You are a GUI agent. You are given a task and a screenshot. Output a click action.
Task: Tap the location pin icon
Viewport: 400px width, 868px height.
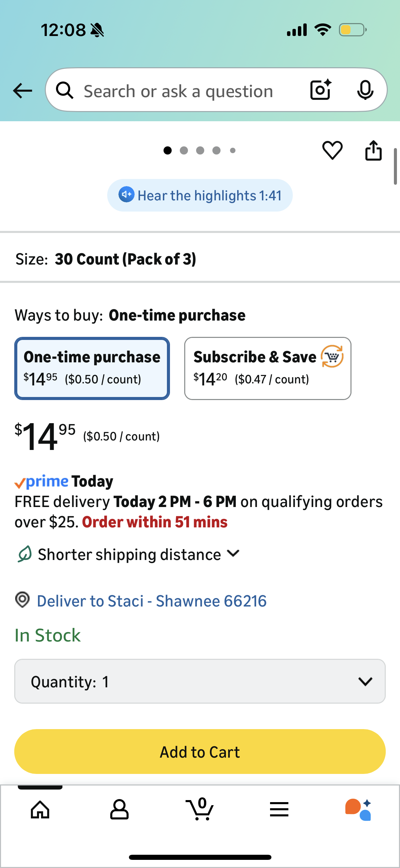(x=22, y=600)
